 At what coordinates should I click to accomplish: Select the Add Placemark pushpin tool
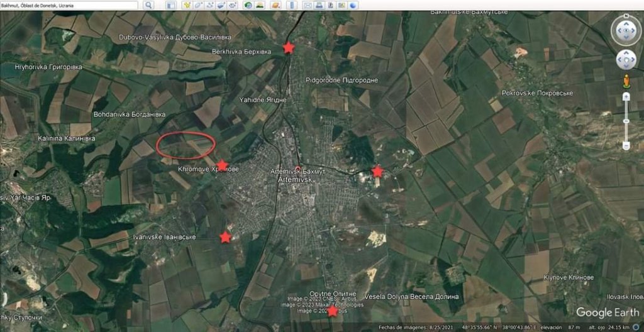187,5
